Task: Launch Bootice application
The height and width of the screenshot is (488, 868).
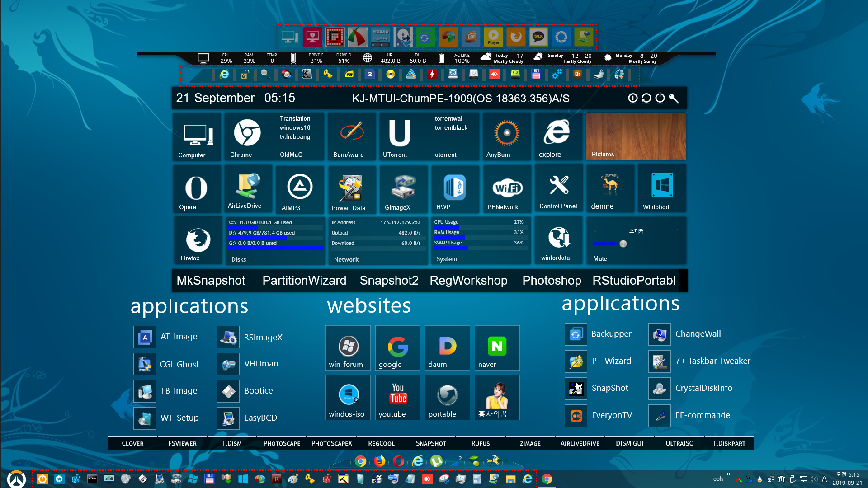Action: coord(245,391)
